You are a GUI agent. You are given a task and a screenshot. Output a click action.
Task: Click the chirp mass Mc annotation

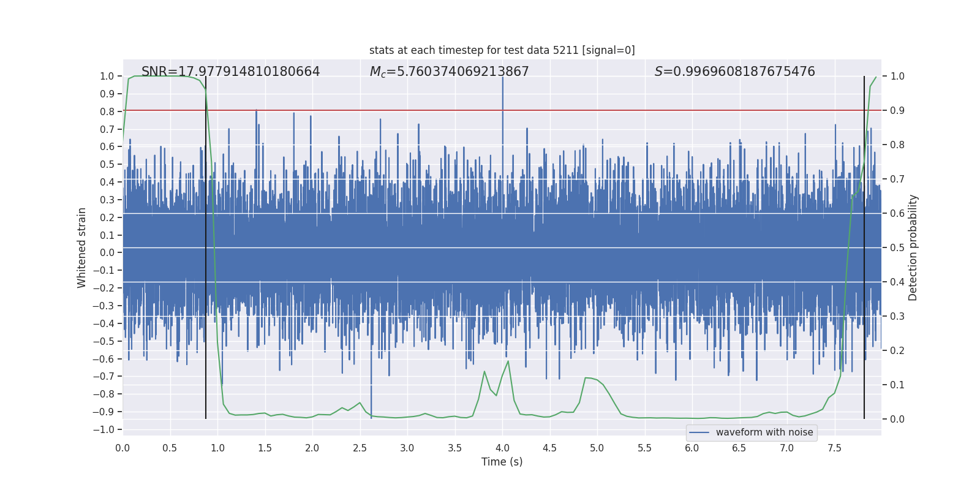449,72
